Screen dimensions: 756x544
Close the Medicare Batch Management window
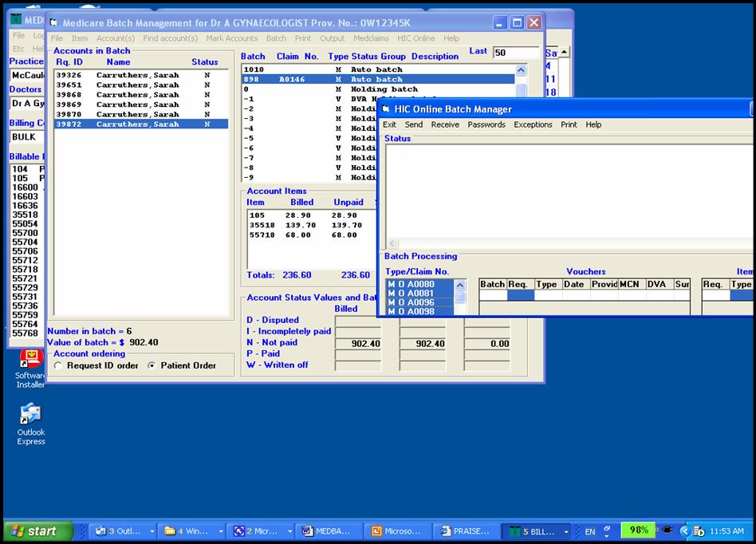click(x=534, y=22)
